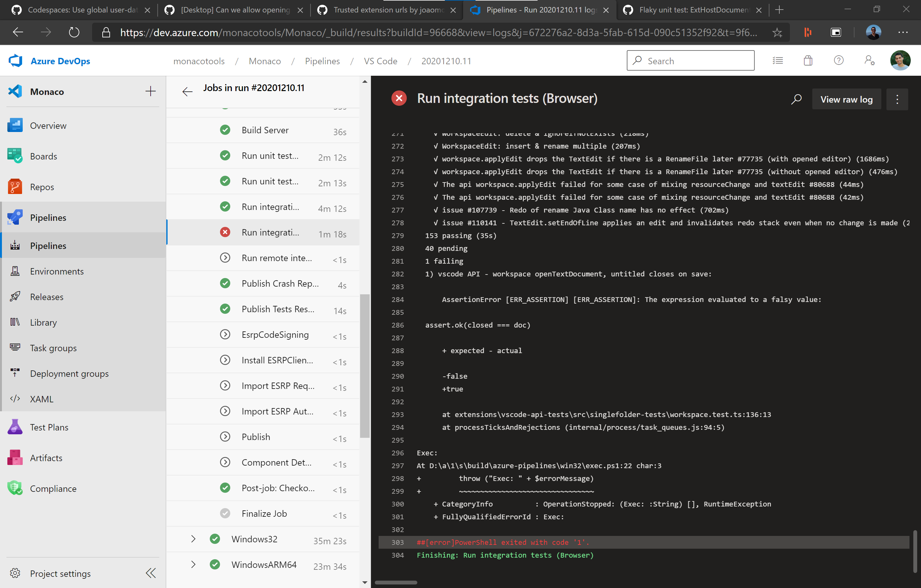Viewport: 921px width, 588px height.
Task: Open the Marketplace shopping bag icon
Action: 808,60
